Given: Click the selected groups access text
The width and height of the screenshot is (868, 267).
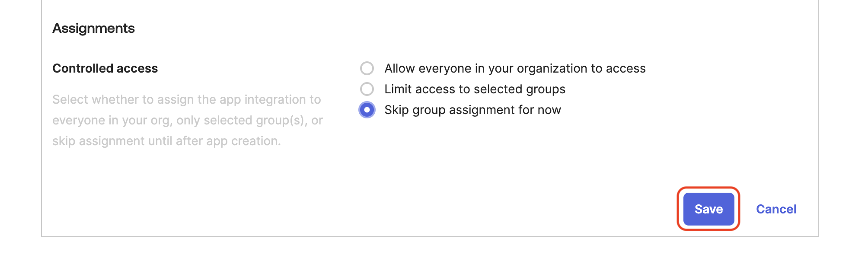Looking at the screenshot, I should [474, 89].
